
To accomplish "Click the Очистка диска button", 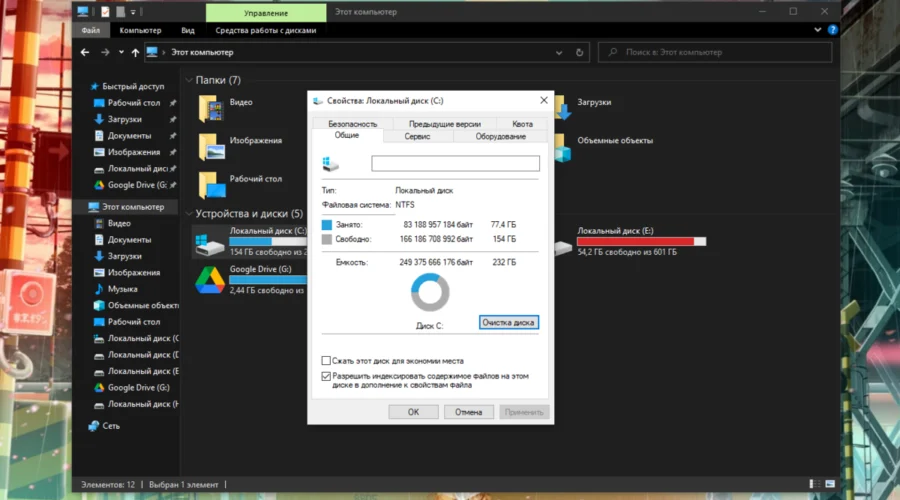I will point(509,322).
